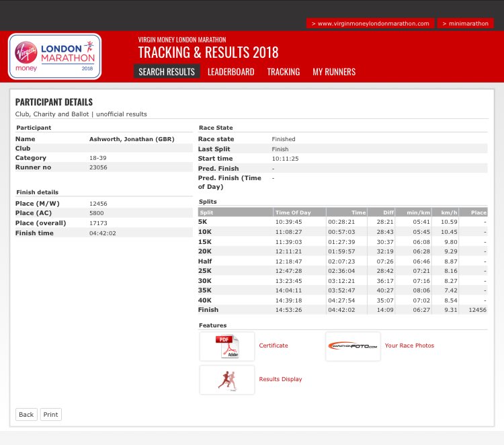Click the 5K split row label
Viewport: 504px width, 445px height.
(202, 222)
